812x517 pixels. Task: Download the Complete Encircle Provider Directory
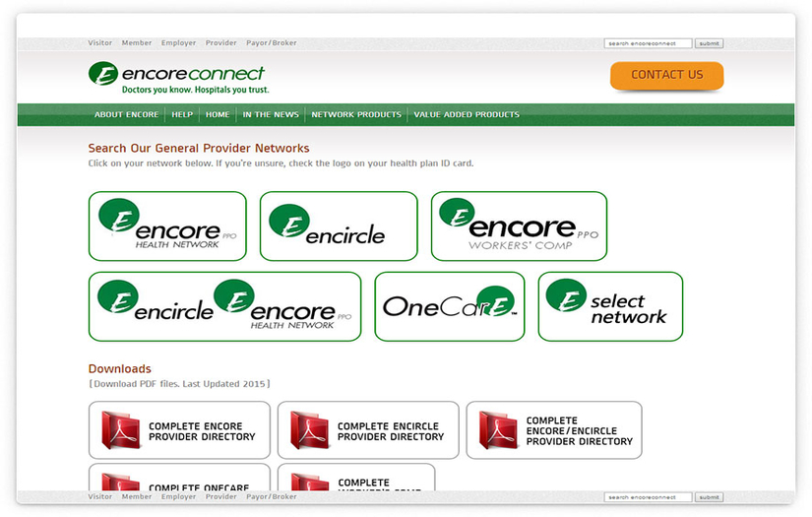(x=368, y=430)
